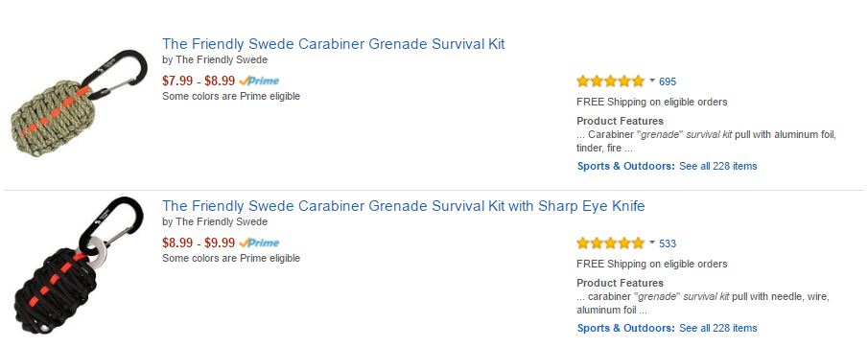Expand the rating dropdown arrow beside 695

tap(652, 81)
